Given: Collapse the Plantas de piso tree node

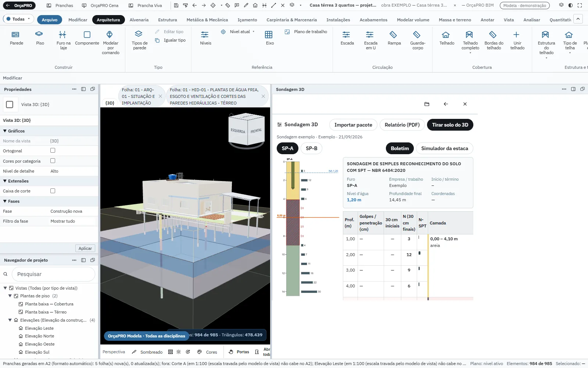Looking at the screenshot, I should pos(10,296).
